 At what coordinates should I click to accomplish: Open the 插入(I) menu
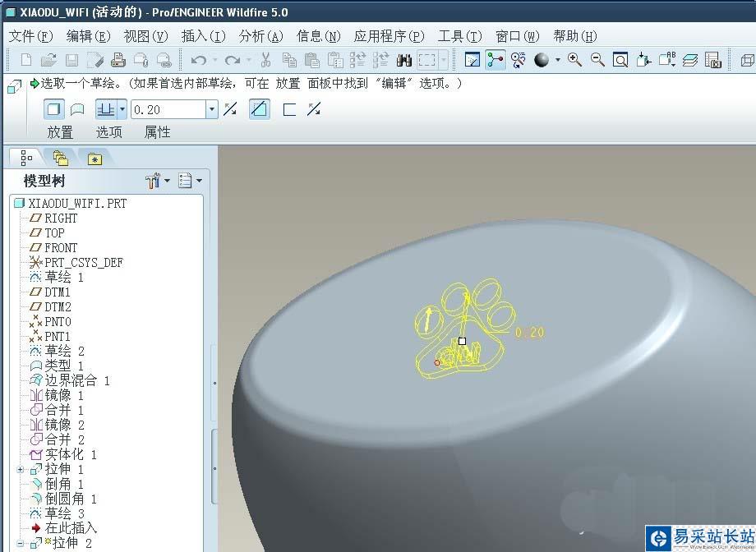[204, 36]
